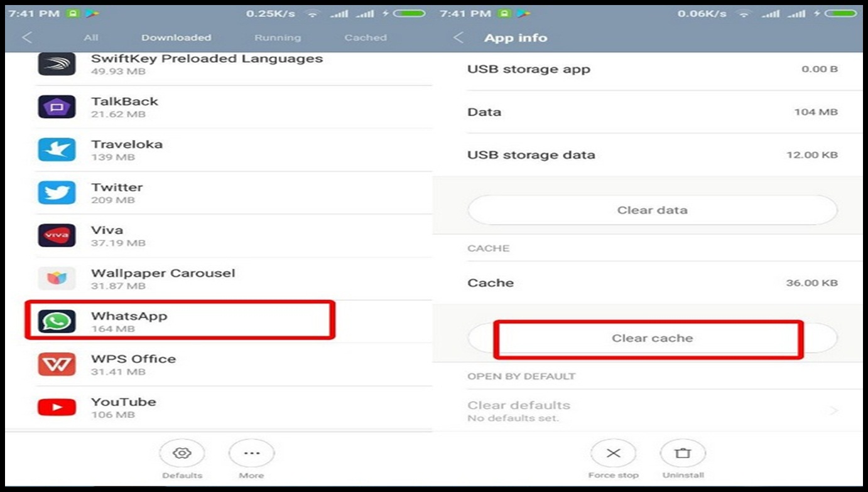This screenshot has height=492, width=868.
Task: Go back from the App info screen
Action: (x=458, y=38)
